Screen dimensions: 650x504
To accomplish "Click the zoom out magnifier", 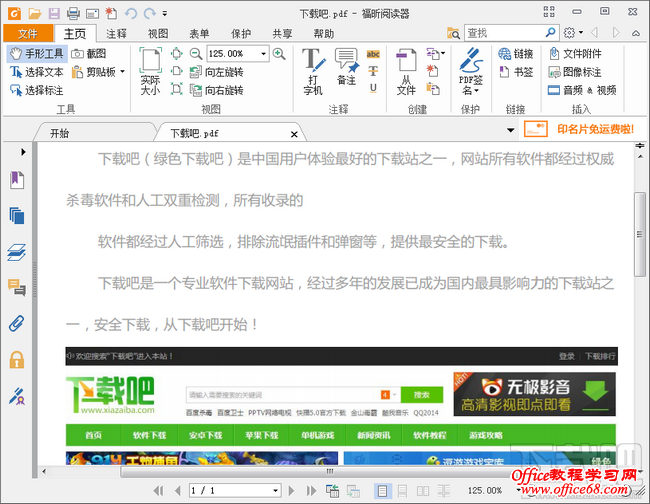I will pyautogui.click(x=196, y=54).
